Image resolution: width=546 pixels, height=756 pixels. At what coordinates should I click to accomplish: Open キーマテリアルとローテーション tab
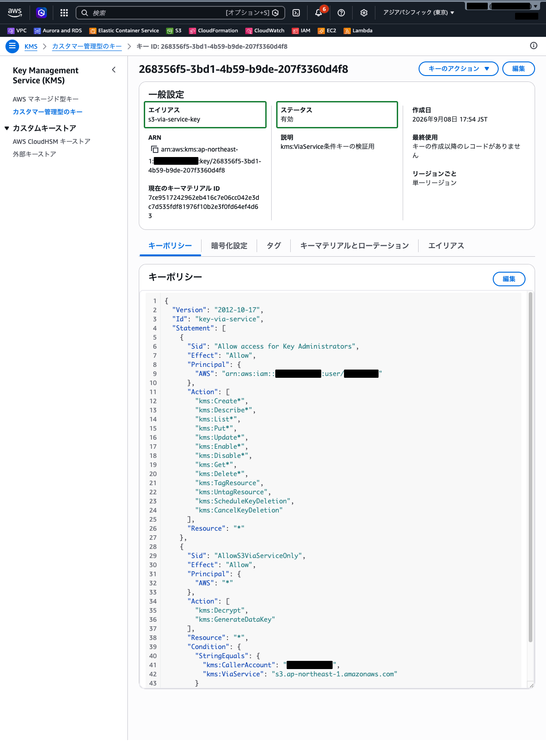pos(354,246)
